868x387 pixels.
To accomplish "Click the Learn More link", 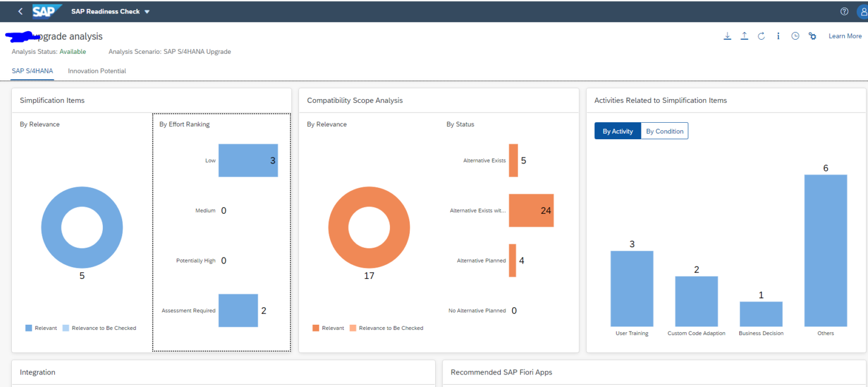I will pyautogui.click(x=845, y=35).
